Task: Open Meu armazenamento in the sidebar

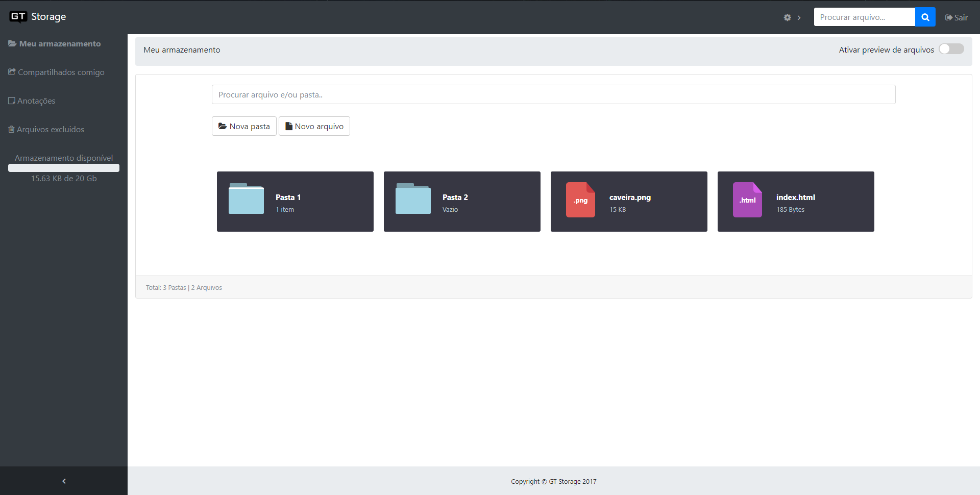Action: [55, 43]
